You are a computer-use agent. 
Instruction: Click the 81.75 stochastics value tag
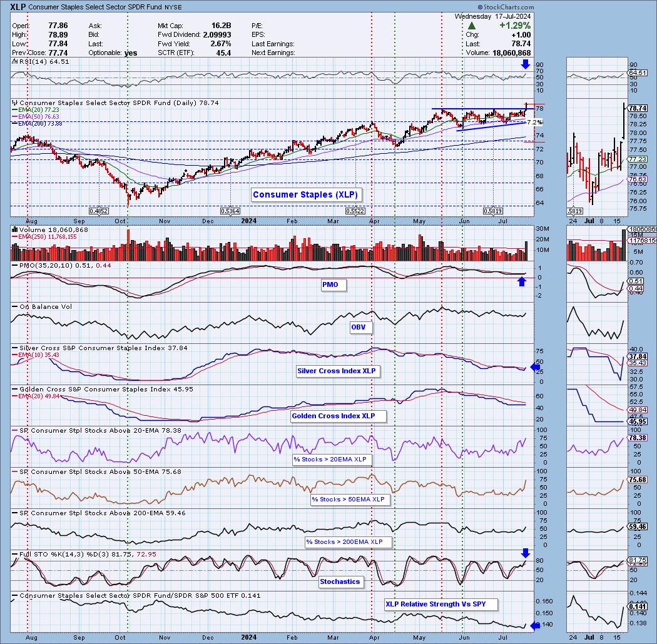click(638, 560)
